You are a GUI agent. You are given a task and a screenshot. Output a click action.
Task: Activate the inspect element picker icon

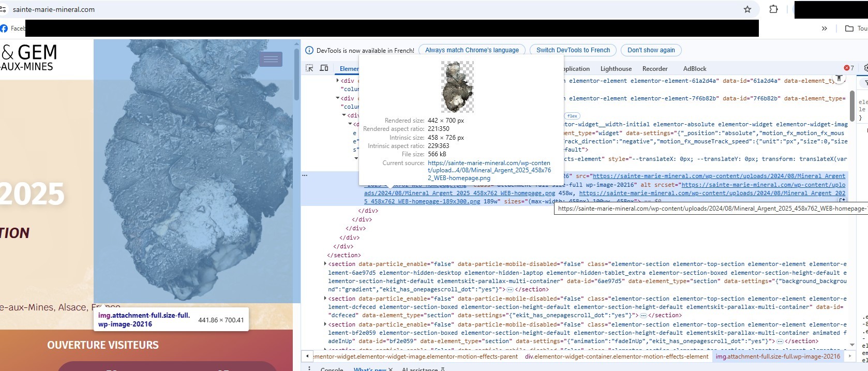pos(309,68)
